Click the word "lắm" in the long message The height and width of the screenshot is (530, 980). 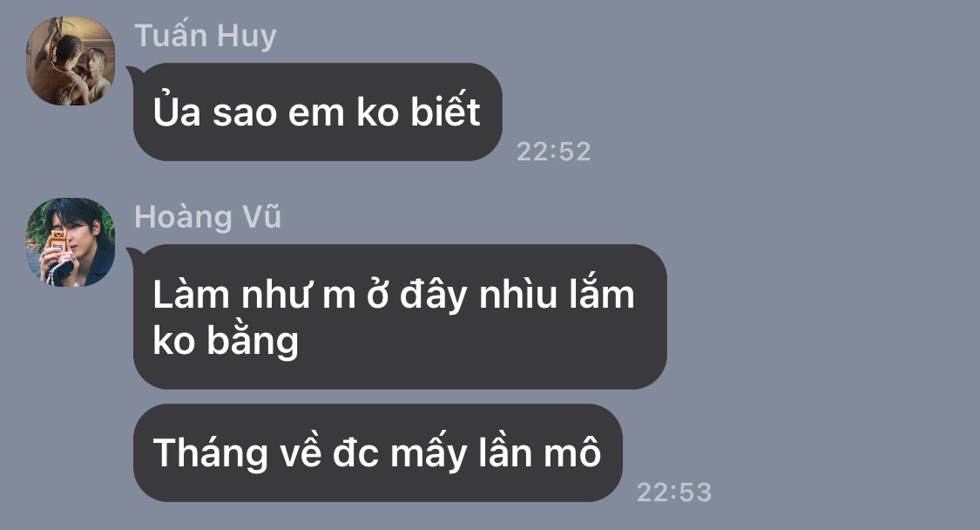601,292
